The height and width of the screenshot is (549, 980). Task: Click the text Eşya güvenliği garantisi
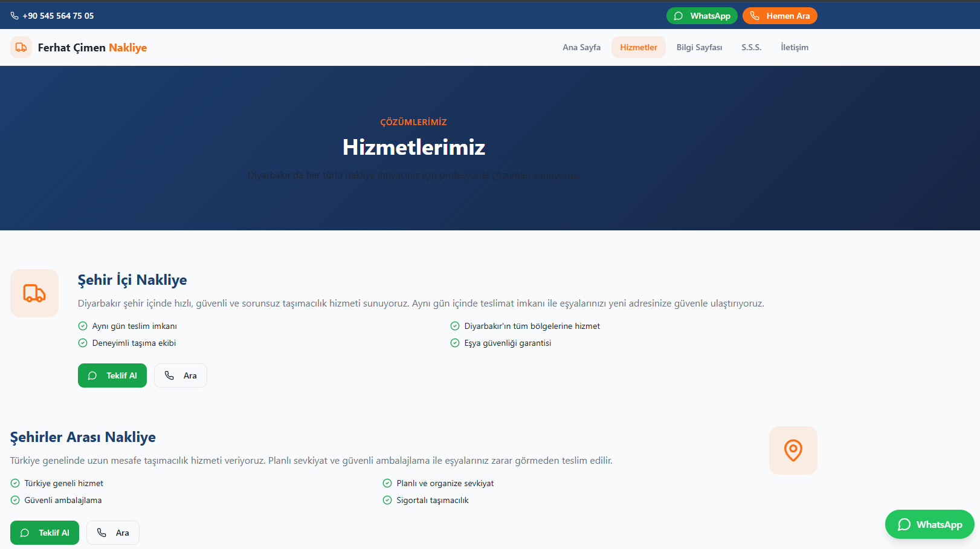(x=508, y=343)
